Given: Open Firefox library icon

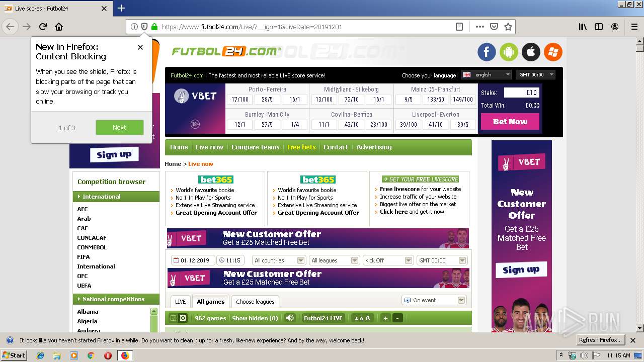Looking at the screenshot, I should point(583,27).
